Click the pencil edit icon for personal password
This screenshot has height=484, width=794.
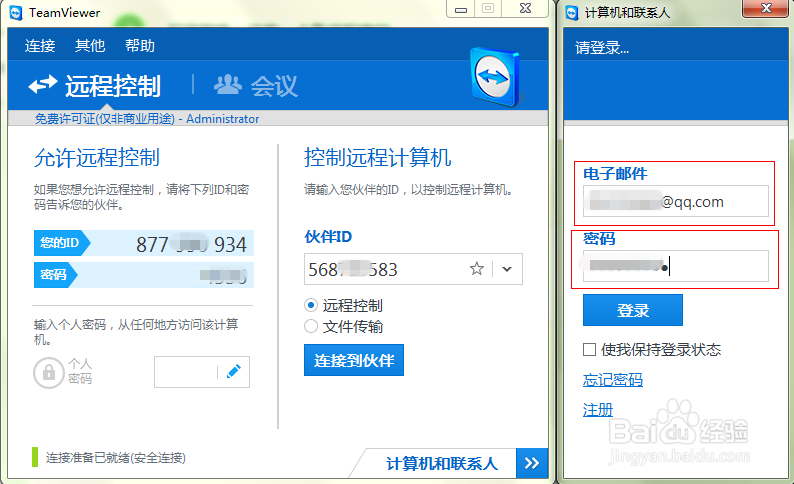pyautogui.click(x=234, y=372)
